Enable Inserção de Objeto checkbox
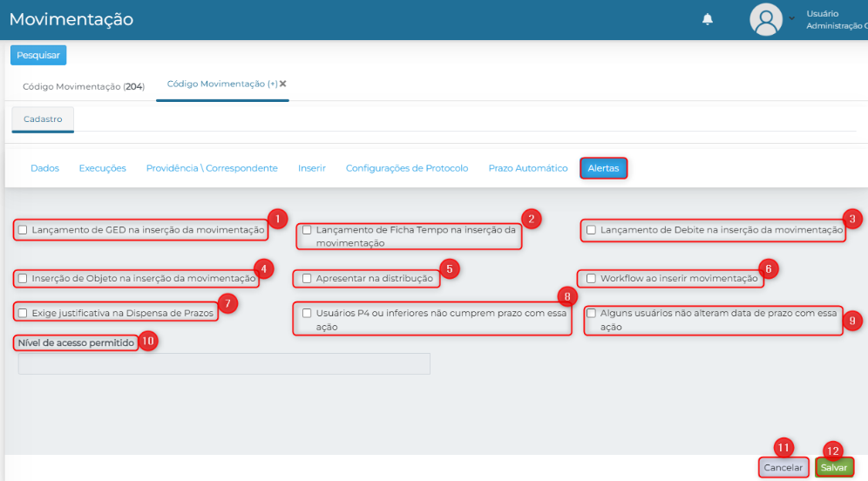The width and height of the screenshot is (868, 481). coord(23,279)
